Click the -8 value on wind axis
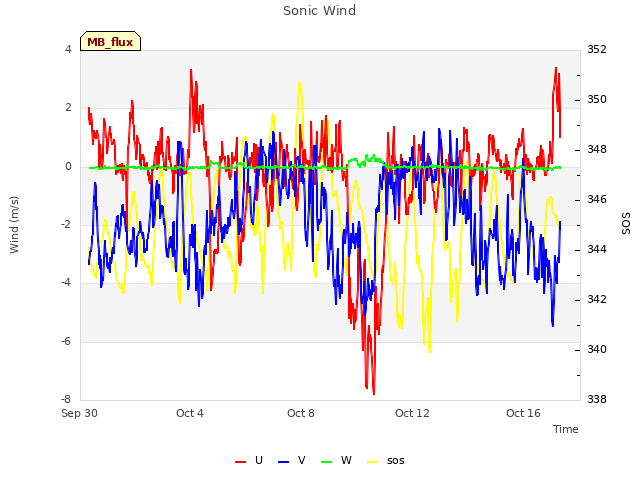Viewport: 640px width, 480px height. (x=66, y=399)
